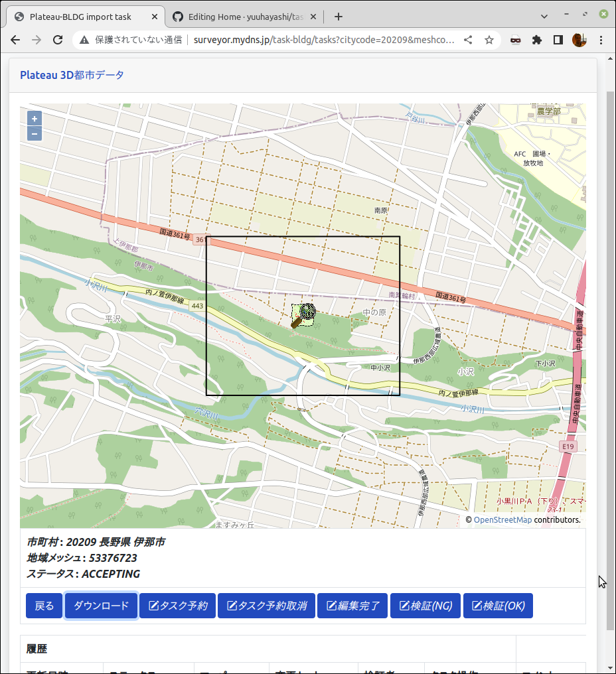Open the not-secure connection warning icon
Viewport: 616px width, 674px height.
(84, 40)
